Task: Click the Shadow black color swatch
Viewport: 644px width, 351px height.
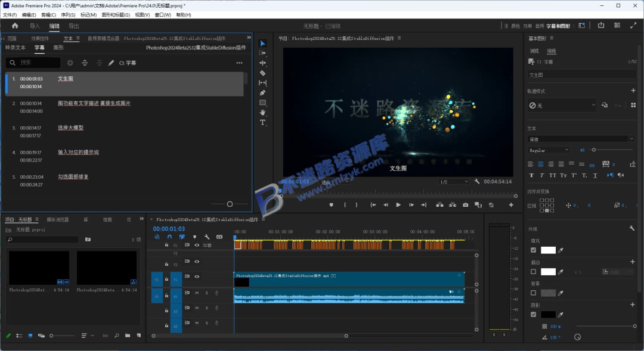Action: 548,315
